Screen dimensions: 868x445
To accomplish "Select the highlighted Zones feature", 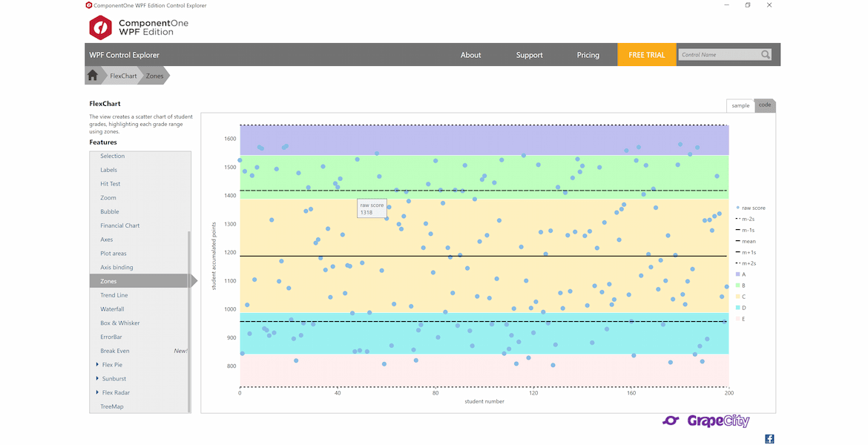I will coord(139,281).
